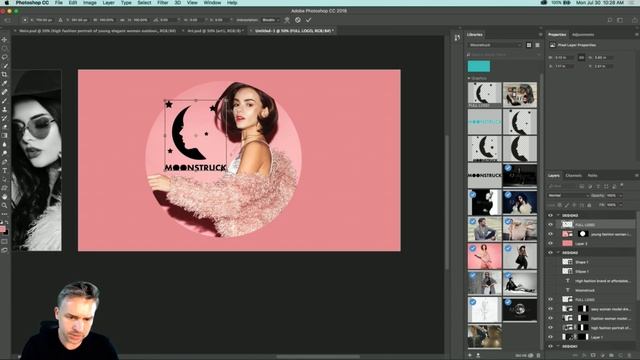Screen dimensions: 640x360
Task: Open the Fill value dropdown
Action: [x=620, y=205]
